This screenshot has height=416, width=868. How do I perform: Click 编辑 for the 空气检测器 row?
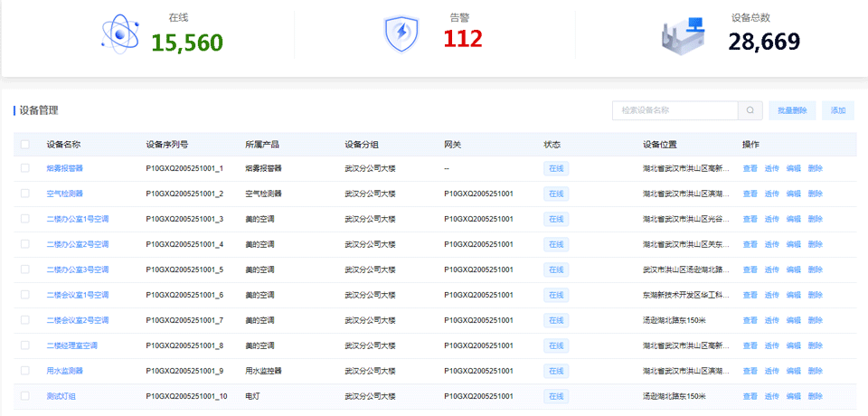(x=793, y=194)
